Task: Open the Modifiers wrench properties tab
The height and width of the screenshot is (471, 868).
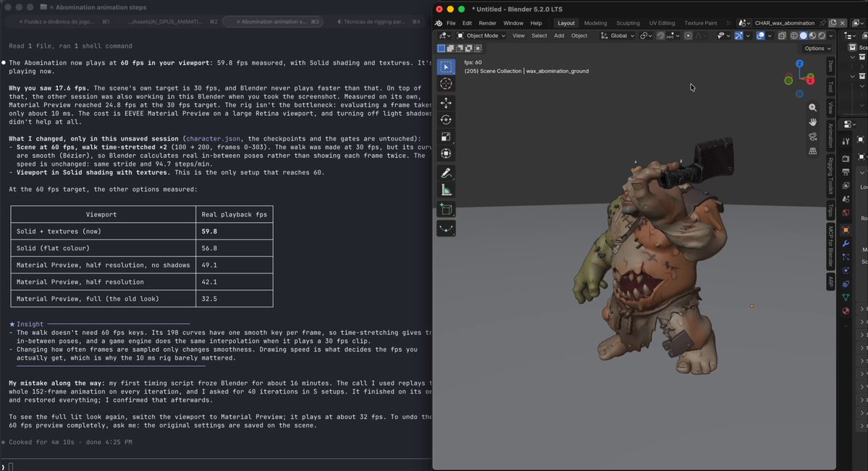Action: pos(846,244)
